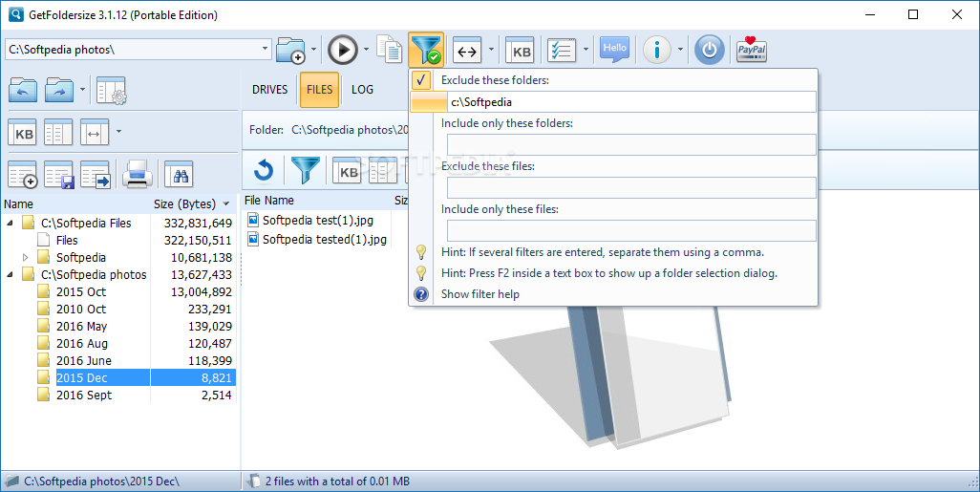Go back with the folder back arrow icon
This screenshot has height=492, width=980.
point(23,90)
